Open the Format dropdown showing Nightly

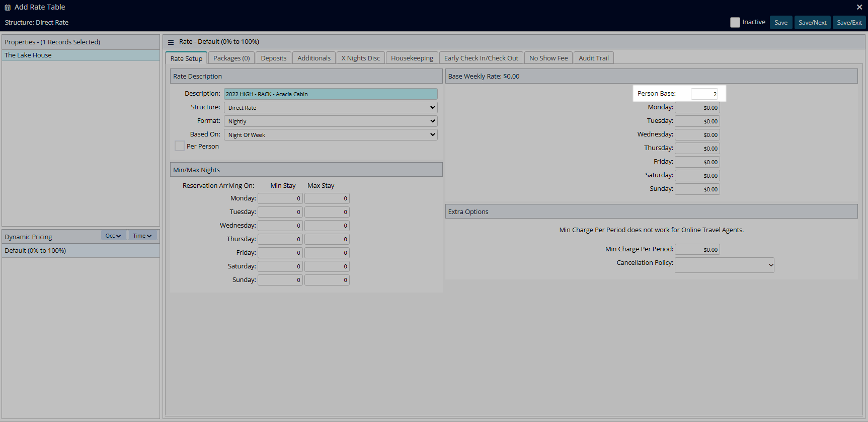[x=331, y=121]
